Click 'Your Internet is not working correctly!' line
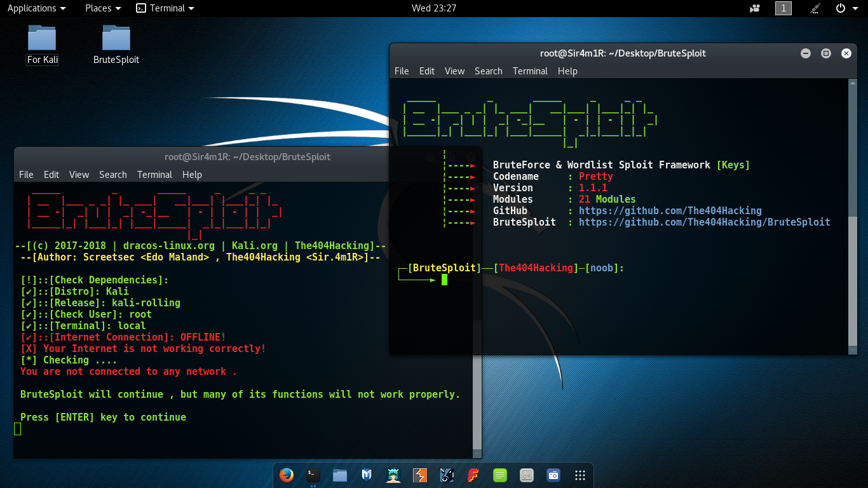The width and height of the screenshot is (868, 488). [143, 349]
